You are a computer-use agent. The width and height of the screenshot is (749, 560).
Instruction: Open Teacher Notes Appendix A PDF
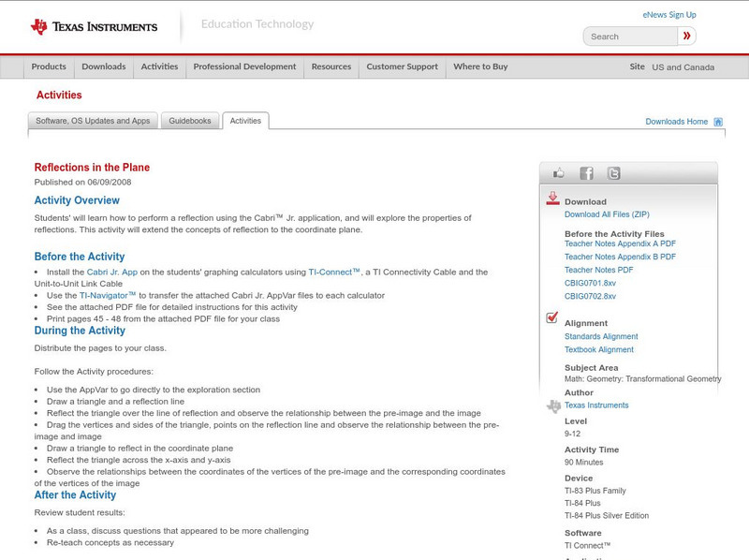pyautogui.click(x=620, y=243)
